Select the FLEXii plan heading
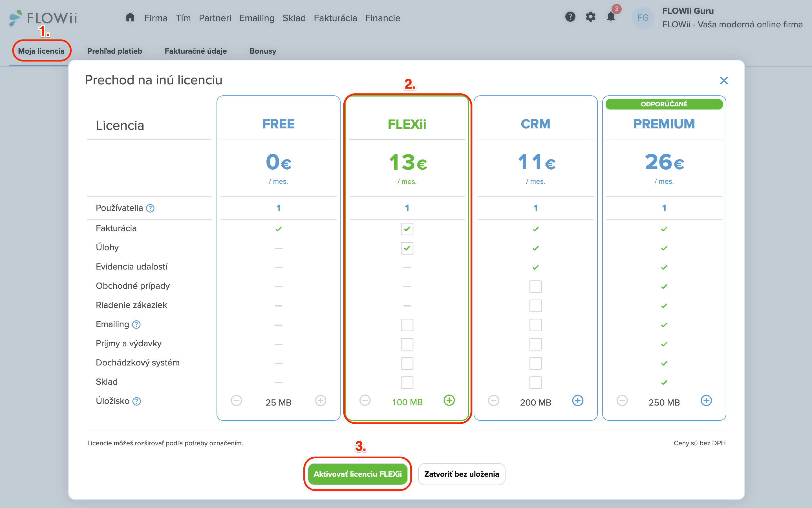This screenshot has height=508, width=812. pyautogui.click(x=407, y=124)
